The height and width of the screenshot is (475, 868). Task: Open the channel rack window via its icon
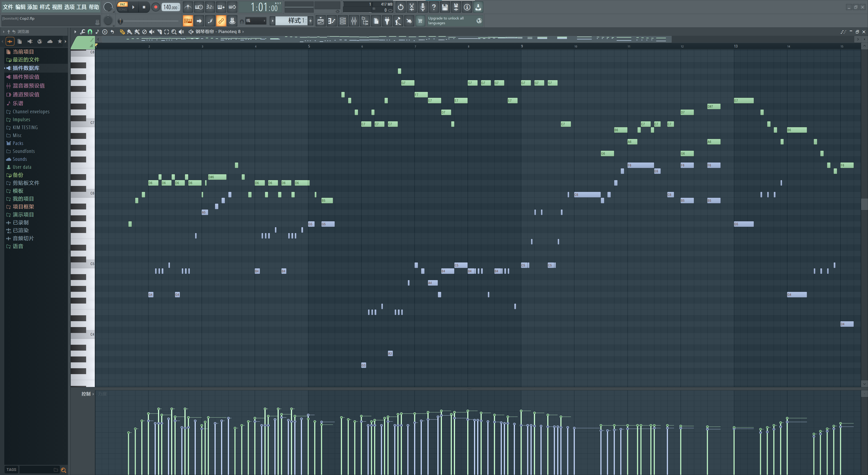tap(343, 21)
